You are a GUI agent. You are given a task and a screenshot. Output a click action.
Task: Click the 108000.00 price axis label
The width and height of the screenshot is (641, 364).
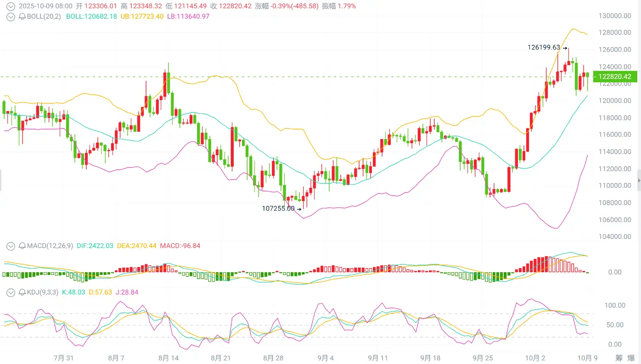tap(615, 202)
